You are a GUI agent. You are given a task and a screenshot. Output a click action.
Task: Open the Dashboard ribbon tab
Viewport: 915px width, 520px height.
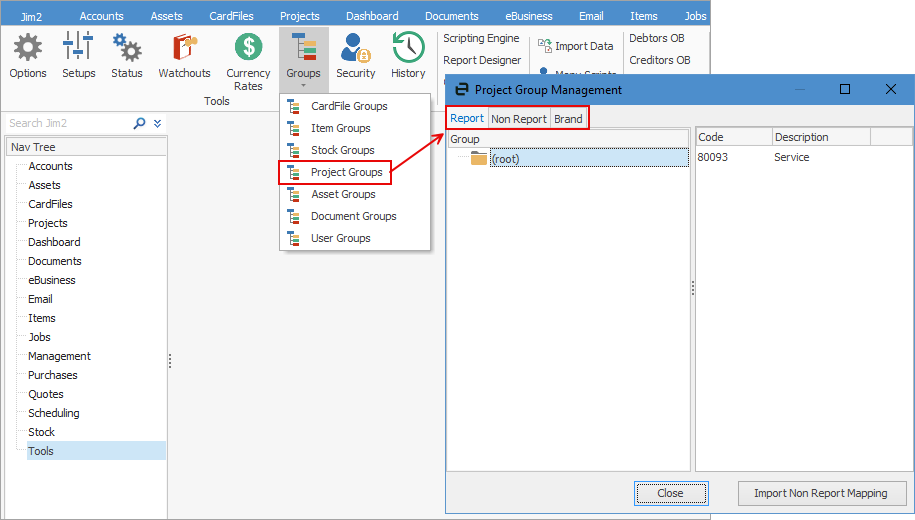coord(372,16)
